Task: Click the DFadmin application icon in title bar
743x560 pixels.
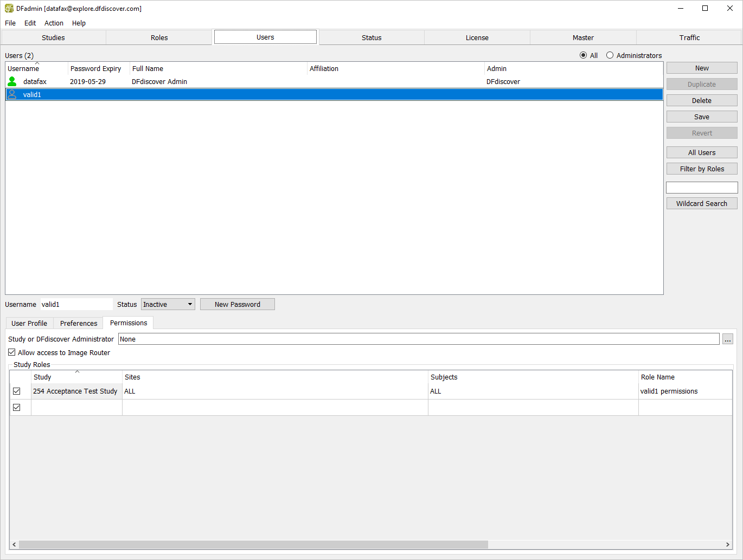Action: (9, 9)
